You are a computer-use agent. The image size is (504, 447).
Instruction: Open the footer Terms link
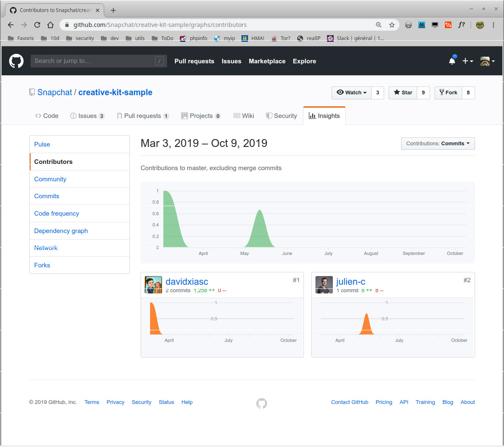[92, 402]
